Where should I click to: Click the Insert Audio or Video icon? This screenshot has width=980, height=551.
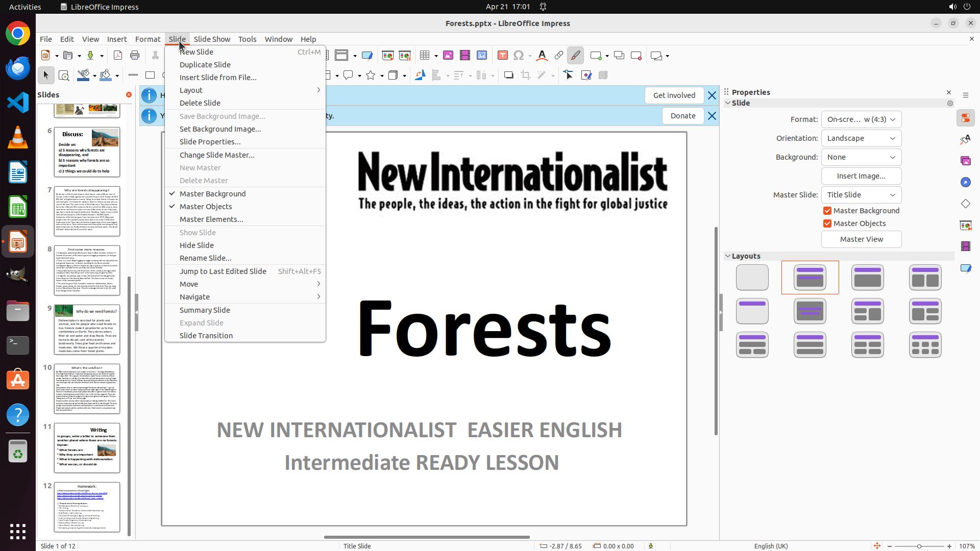coord(464,56)
